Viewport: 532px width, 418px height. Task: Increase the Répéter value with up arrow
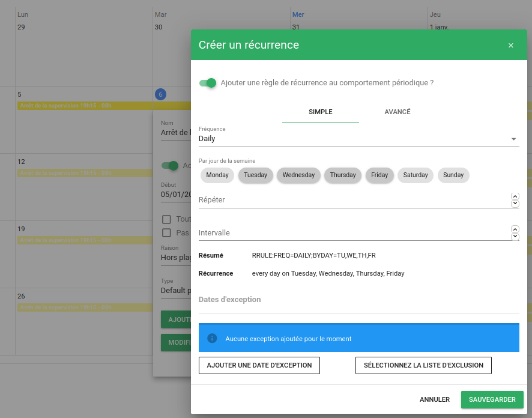(x=515, y=196)
